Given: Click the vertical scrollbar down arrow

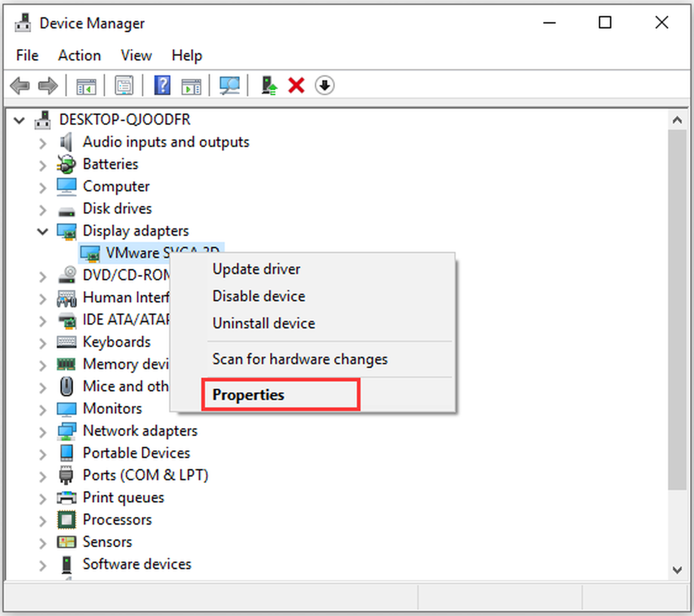Looking at the screenshot, I should pos(677,570).
